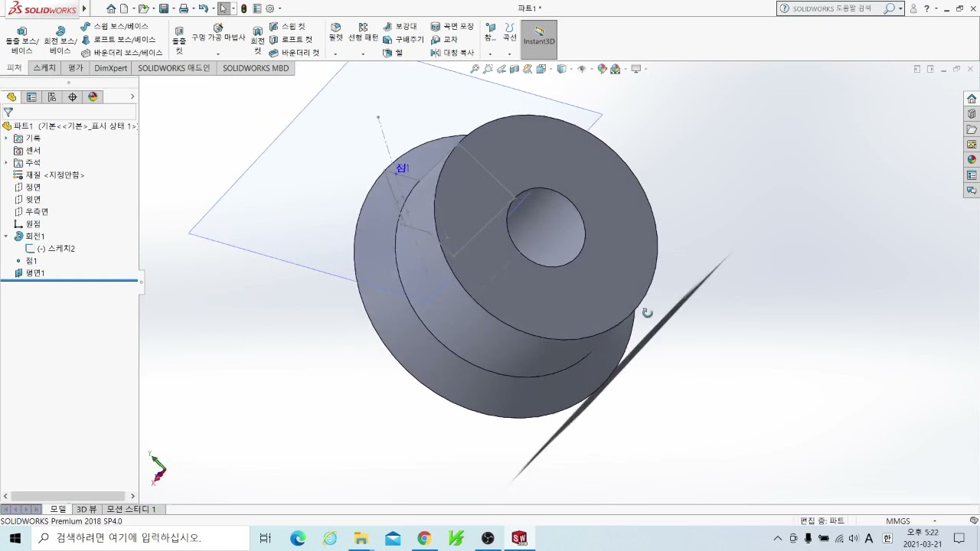Image resolution: width=980 pixels, height=551 pixels.
Task: Open DisplayManager tab icon
Action: click(x=93, y=97)
